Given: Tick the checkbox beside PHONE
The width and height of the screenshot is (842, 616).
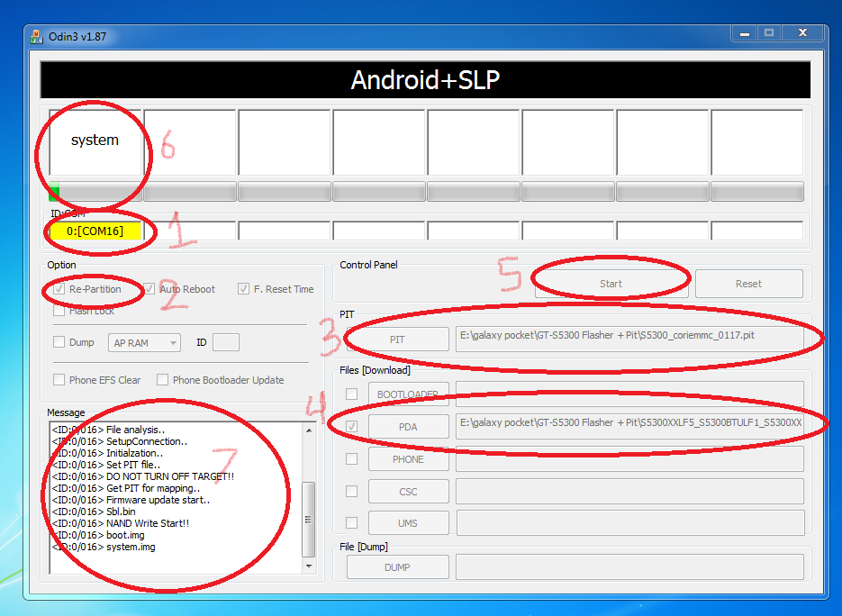Looking at the screenshot, I should [x=352, y=458].
